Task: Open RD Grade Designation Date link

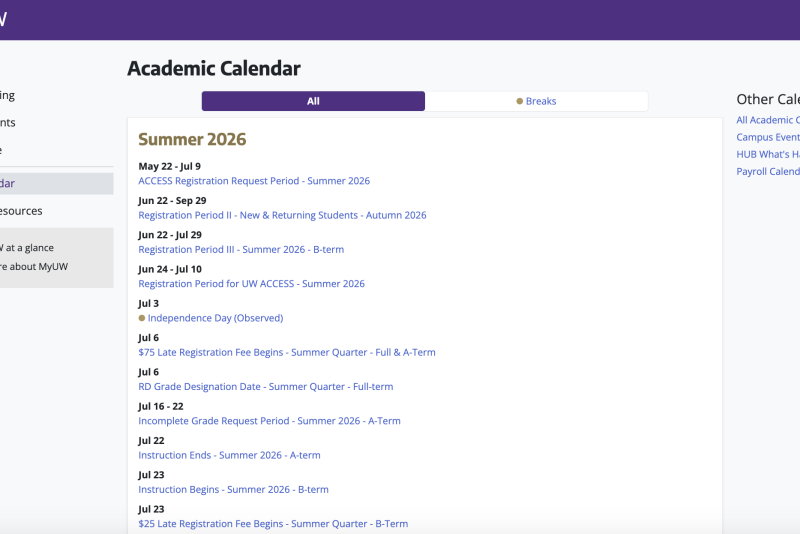Action: (266, 387)
